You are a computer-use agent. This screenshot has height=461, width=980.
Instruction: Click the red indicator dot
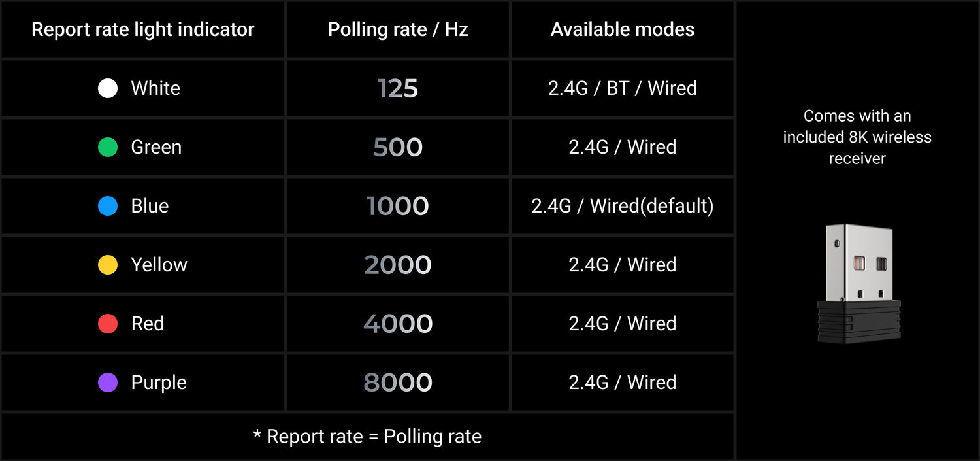click(108, 324)
